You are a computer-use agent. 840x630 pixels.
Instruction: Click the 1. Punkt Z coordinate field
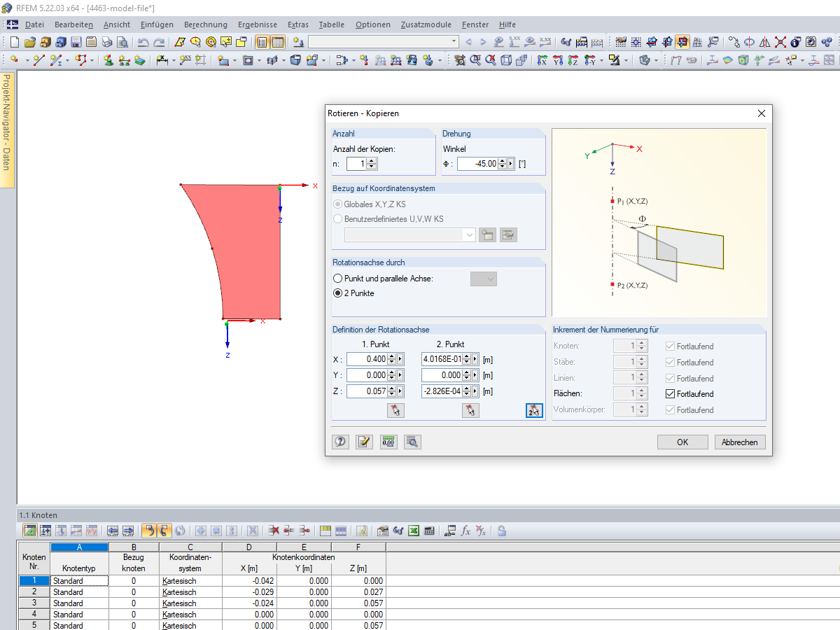pyautogui.click(x=367, y=392)
